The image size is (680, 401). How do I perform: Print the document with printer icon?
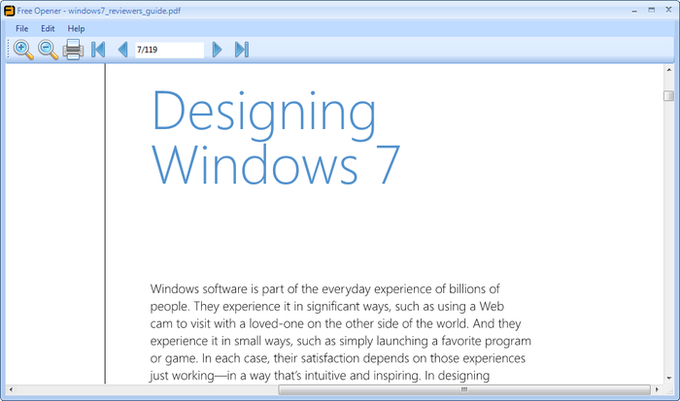pyautogui.click(x=73, y=49)
